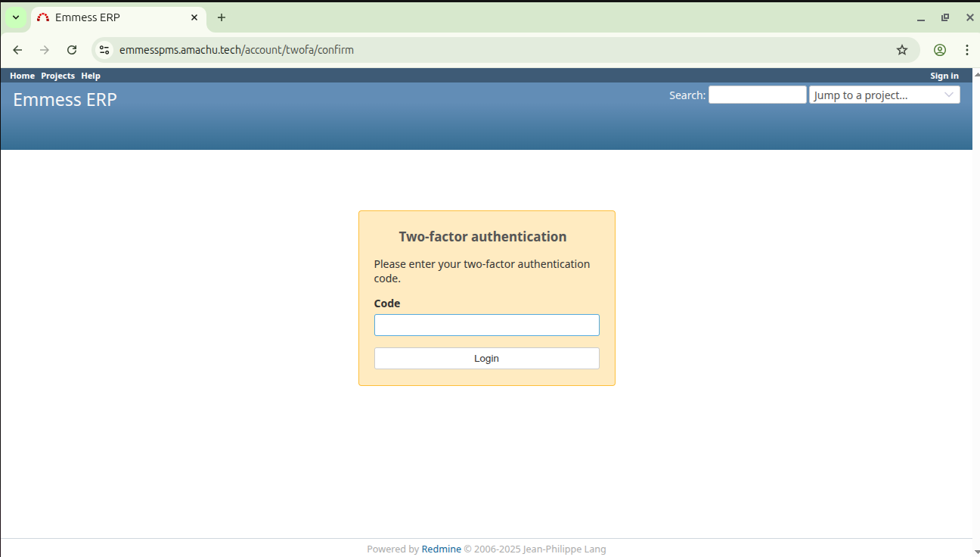This screenshot has height=557, width=980.
Task: Open the Help menu link
Action: (x=91, y=76)
